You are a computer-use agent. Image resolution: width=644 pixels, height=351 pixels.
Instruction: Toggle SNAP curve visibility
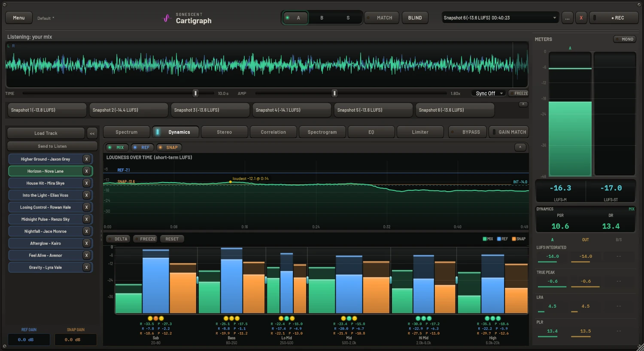pyautogui.click(x=168, y=147)
